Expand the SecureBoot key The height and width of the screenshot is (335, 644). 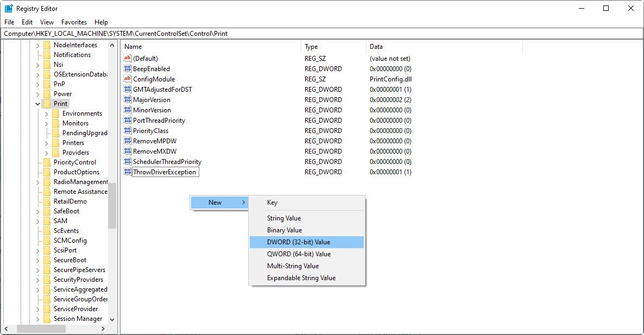click(38, 260)
